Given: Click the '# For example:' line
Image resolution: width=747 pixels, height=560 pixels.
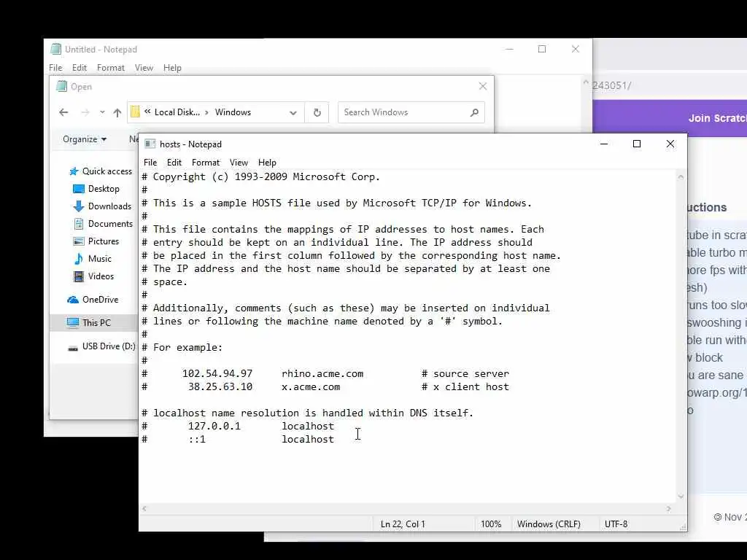Looking at the screenshot, I should pyautogui.click(x=182, y=348).
